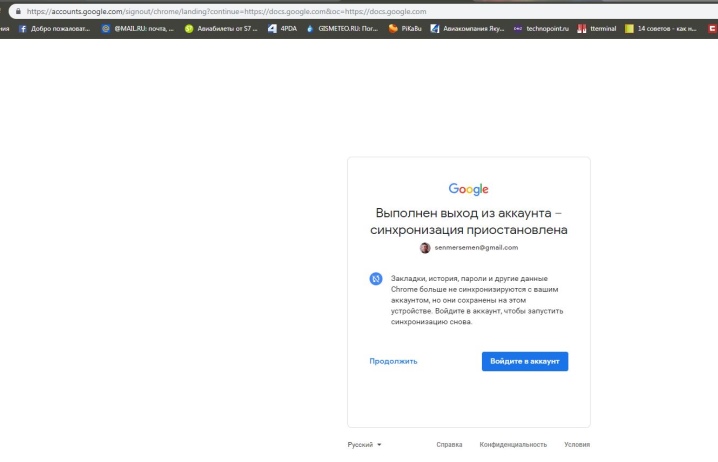Open the Facebook 'Добро пожаловат...' bookmark
This screenshot has width=718, height=462.
(54, 28)
